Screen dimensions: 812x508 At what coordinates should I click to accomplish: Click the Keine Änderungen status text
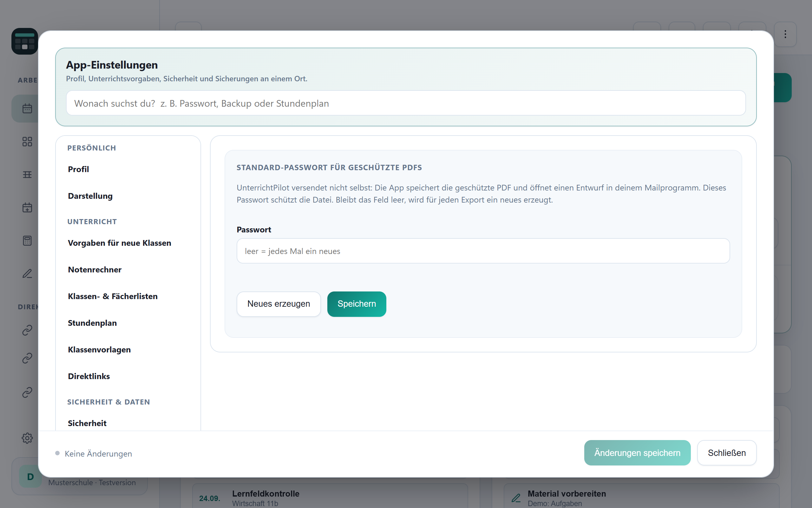pyautogui.click(x=98, y=454)
